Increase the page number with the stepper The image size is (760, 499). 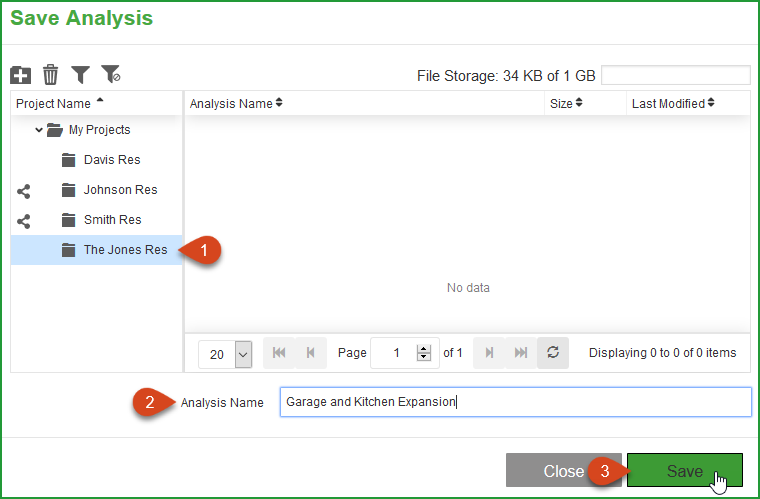(x=424, y=349)
